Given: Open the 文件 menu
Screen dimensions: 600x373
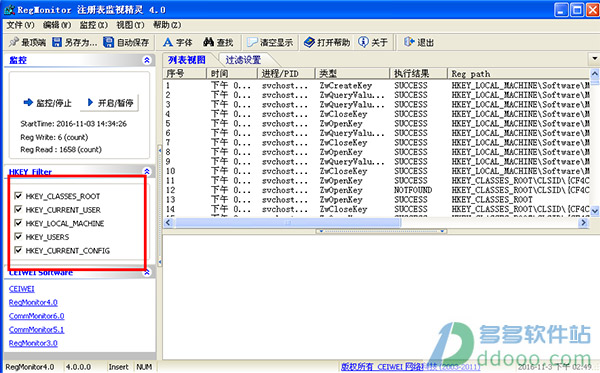Looking at the screenshot, I should (20, 25).
